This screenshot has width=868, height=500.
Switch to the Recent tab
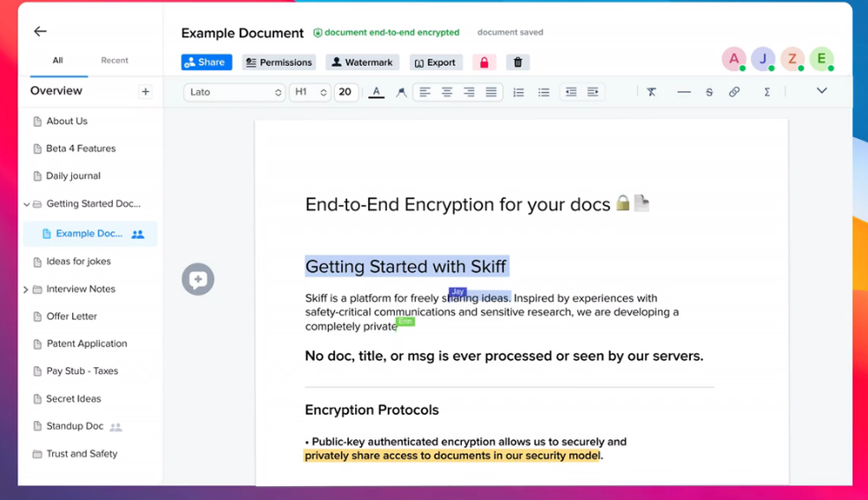(115, 61)
